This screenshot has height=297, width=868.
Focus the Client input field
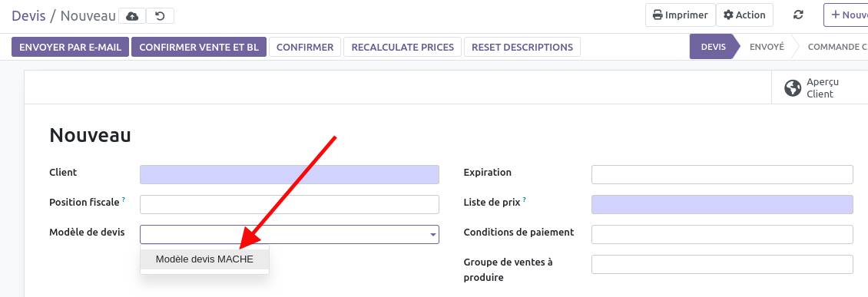pyautogui.click(x=290, y=174)
